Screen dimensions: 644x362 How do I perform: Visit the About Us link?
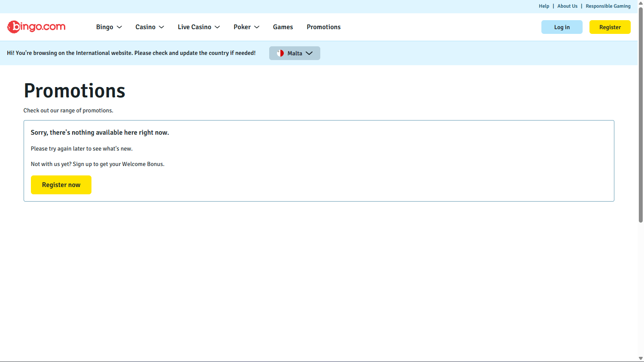point(567,6)
